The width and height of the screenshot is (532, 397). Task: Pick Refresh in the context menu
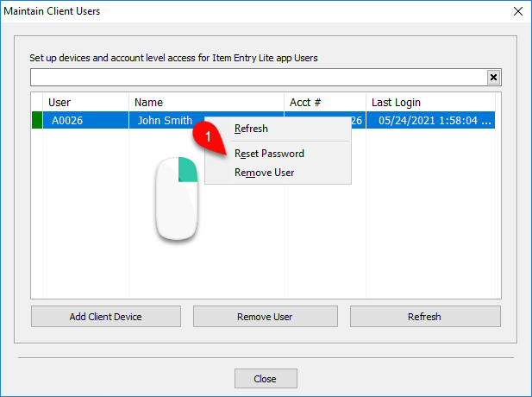[x=251, y=129]
